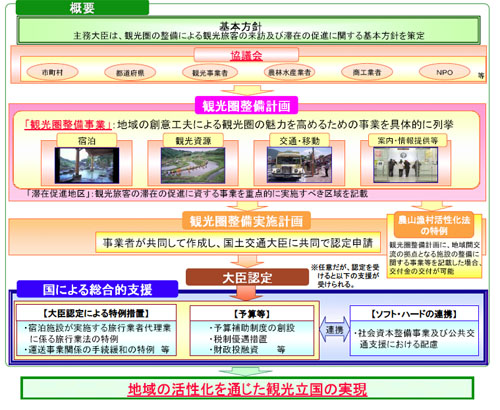This screenshot has height=410, width=500.
Task: Select the 商工業者 oval
Action: click(367, 72)
